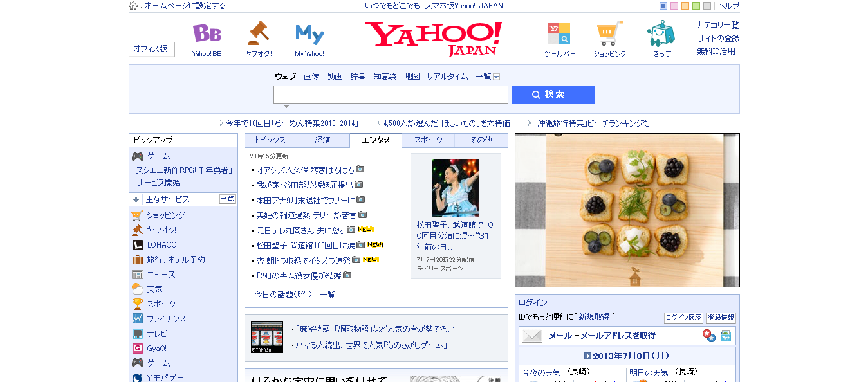Select 動画 search category
The image size is (868, 382).
335,77
